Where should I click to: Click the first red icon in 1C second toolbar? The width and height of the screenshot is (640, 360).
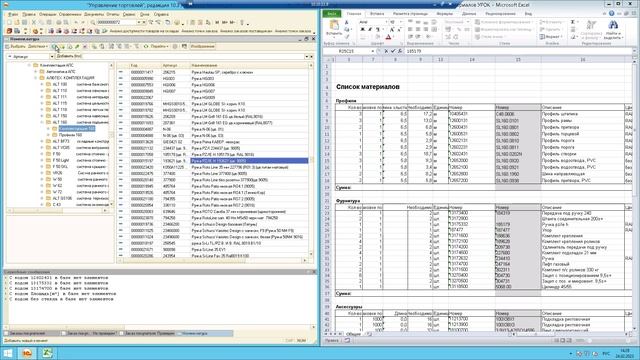click(x=9, y=31)
